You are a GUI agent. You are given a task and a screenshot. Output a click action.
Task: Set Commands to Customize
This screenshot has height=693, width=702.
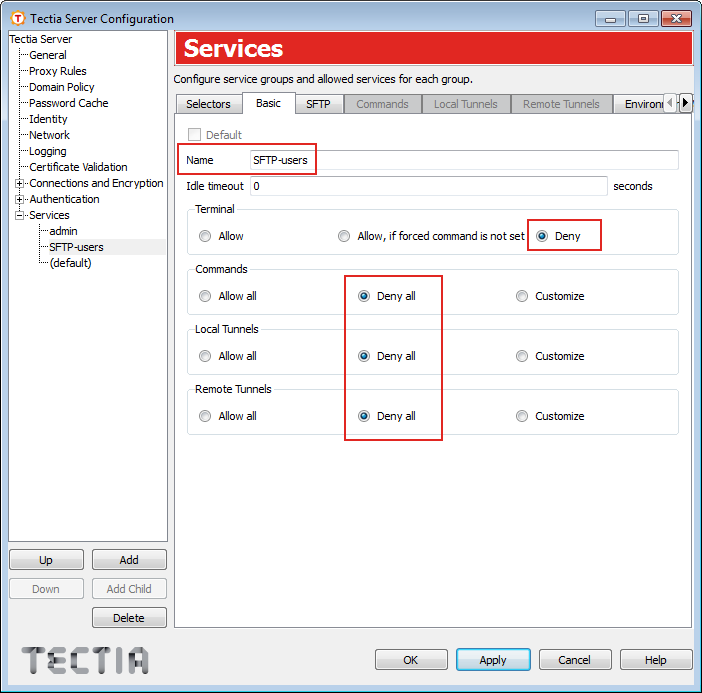coord(522,296)
